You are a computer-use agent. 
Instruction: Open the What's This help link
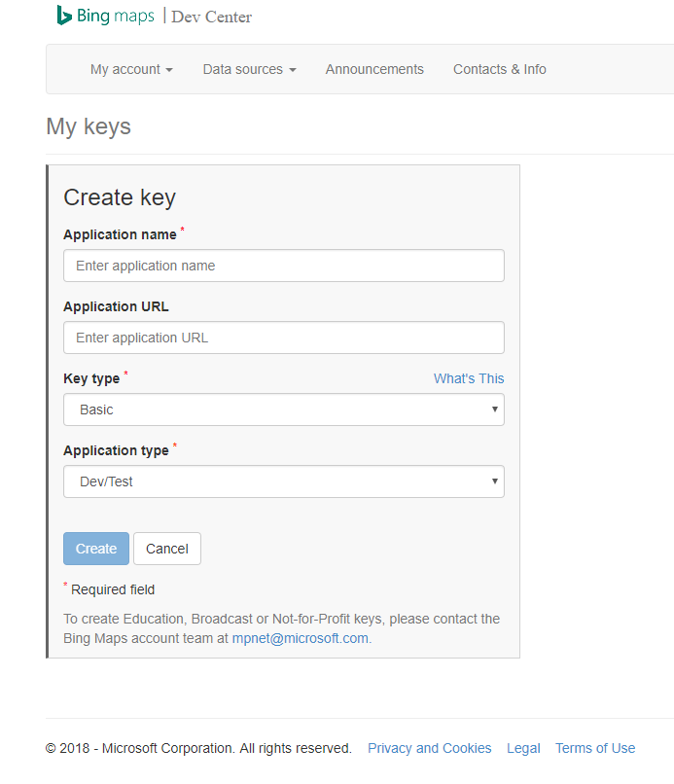469,378
